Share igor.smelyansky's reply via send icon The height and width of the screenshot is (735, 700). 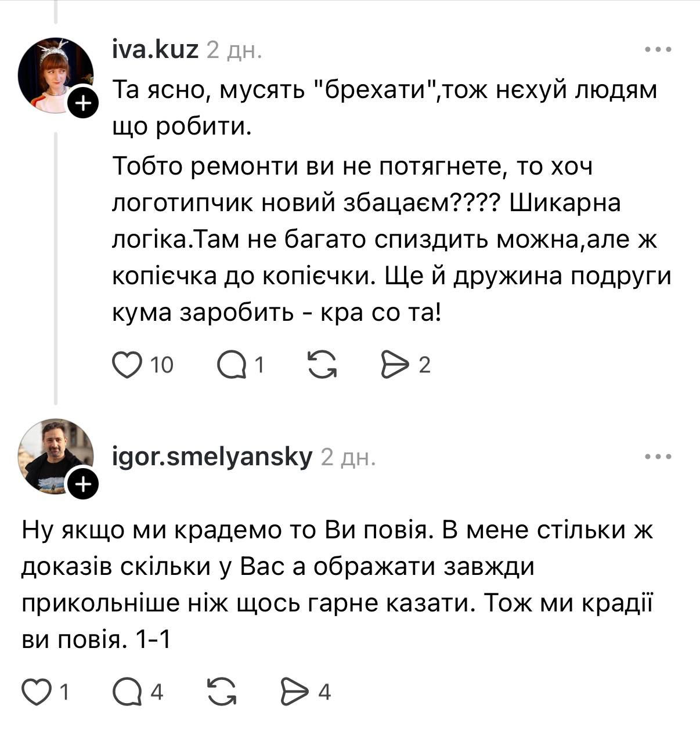[x=295, y=692]
